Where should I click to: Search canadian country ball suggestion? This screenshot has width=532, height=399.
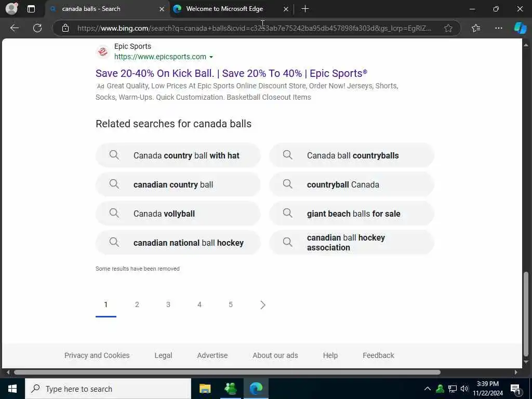(178, 184)
